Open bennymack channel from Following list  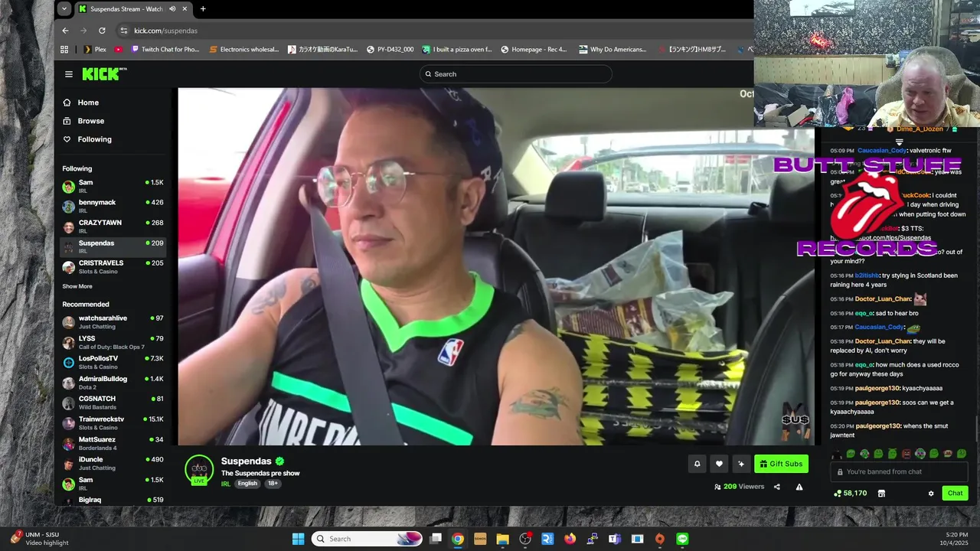pos(113,207)
